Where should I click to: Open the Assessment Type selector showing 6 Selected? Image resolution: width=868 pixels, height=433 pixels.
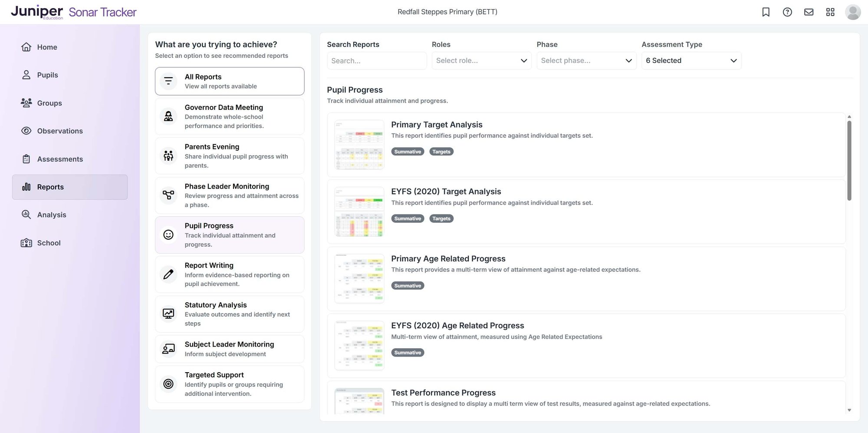691,60
